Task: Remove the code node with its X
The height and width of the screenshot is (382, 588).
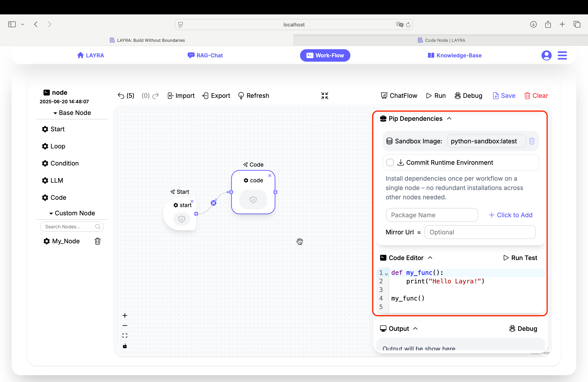Action: pos(270,175)
